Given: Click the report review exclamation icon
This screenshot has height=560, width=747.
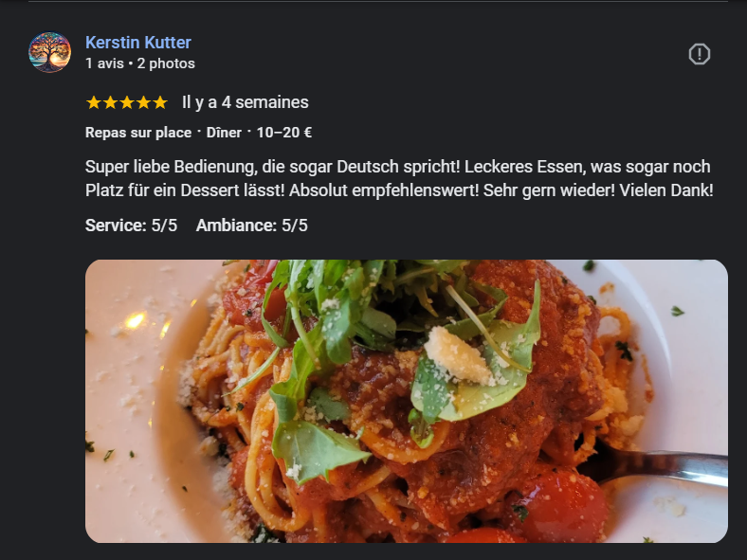Looking at the screenshot, I should pyautogui.click(x=699, y=54).
